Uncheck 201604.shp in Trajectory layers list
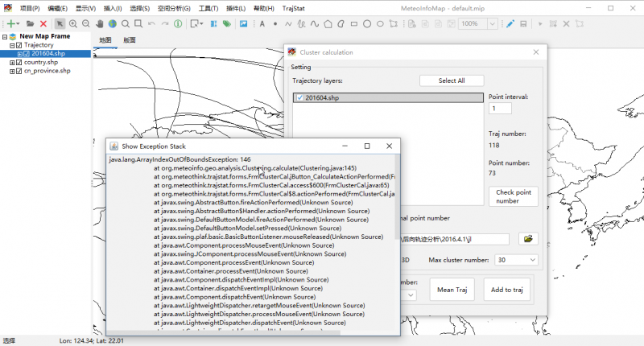The image size is (644, 346). tap(299, 98)
